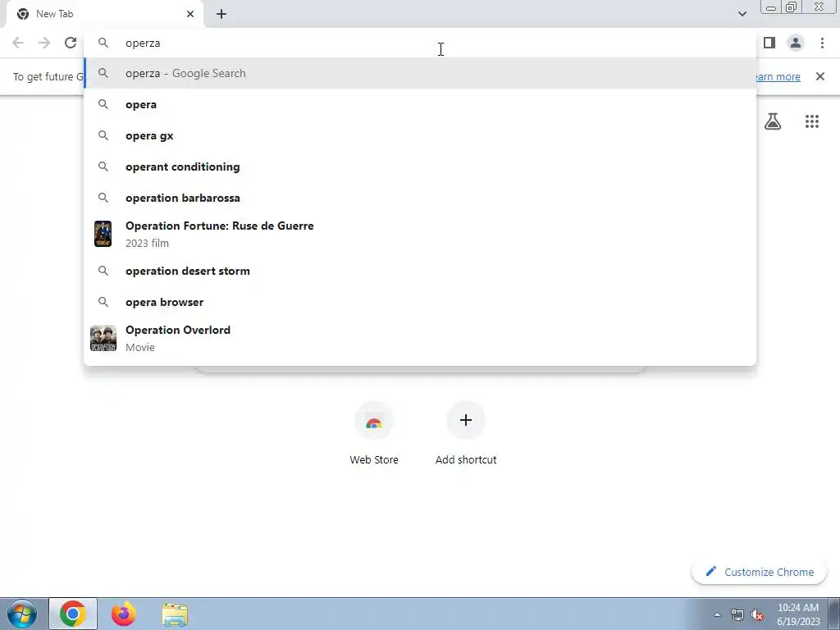This screenshot has width=840, height=630.
Task: Click the network tray icon
Action: click(737, 614)
